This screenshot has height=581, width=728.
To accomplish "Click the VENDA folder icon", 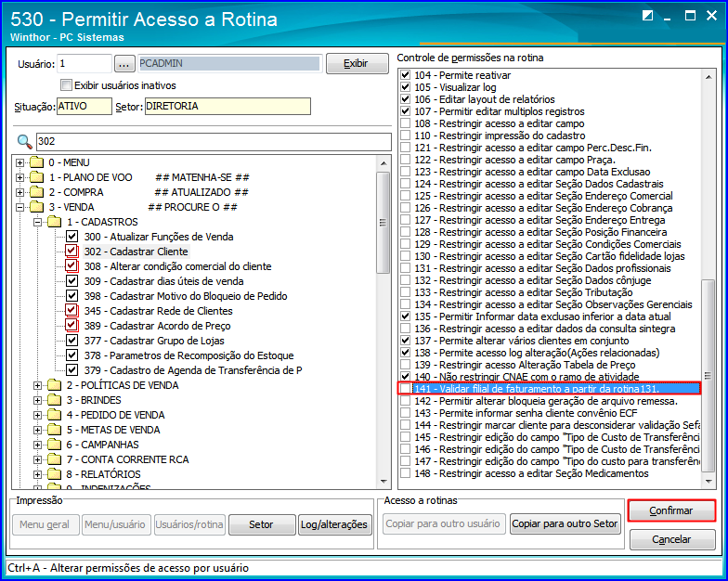I will 37,207.
